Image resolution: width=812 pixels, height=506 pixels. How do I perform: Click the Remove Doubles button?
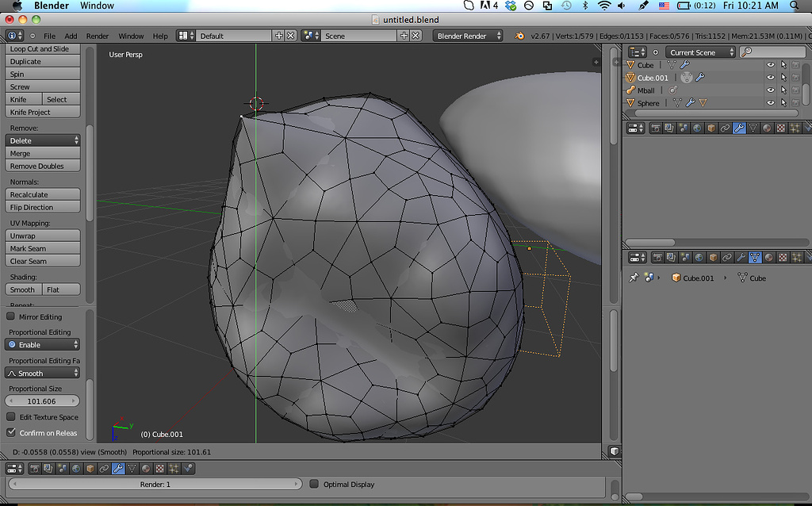pos(43,166)
